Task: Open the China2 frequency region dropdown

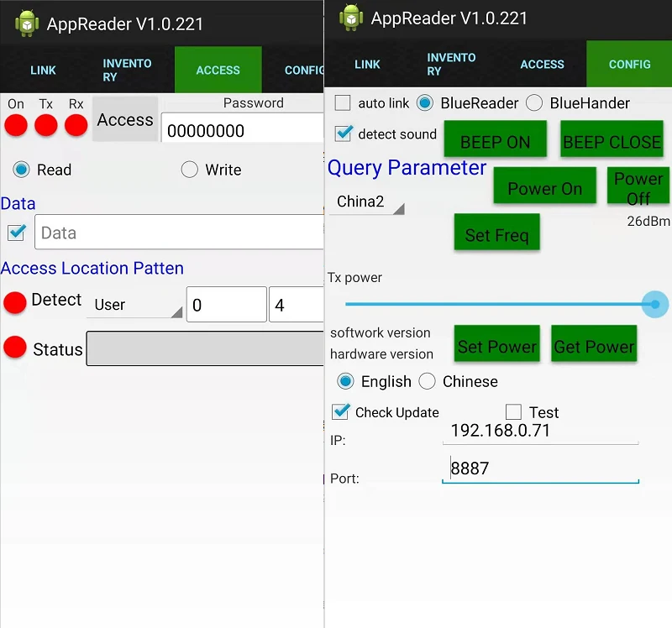Action: (367, 201)
